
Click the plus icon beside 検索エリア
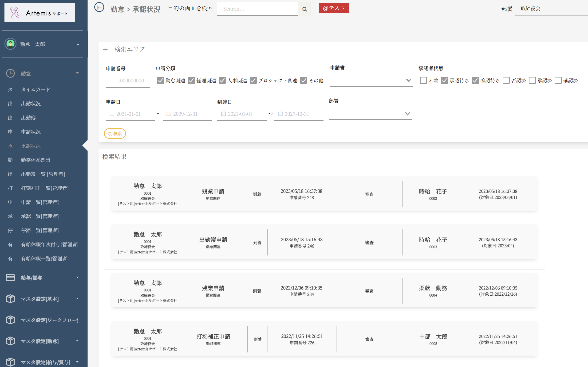tap(105, 50)
